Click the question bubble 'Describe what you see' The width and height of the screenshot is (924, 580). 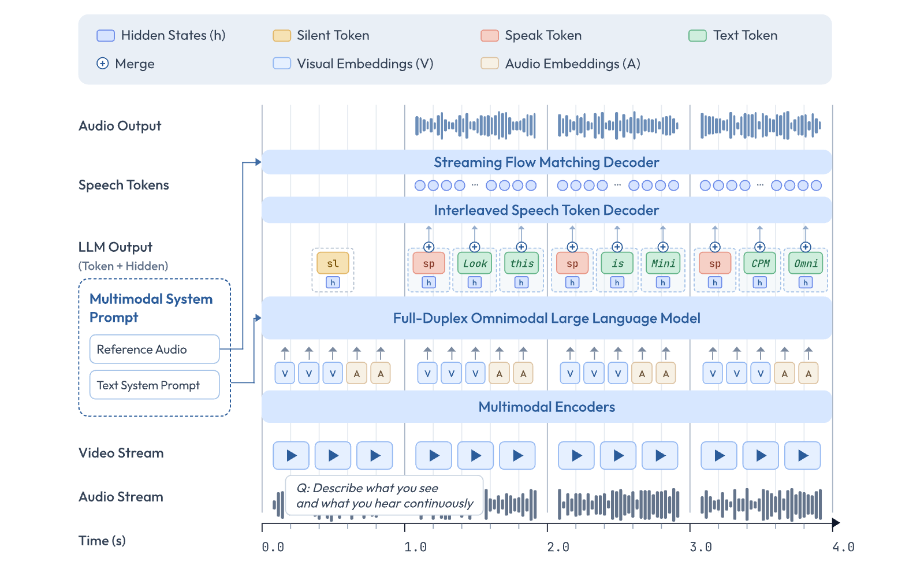pos(385,496)
